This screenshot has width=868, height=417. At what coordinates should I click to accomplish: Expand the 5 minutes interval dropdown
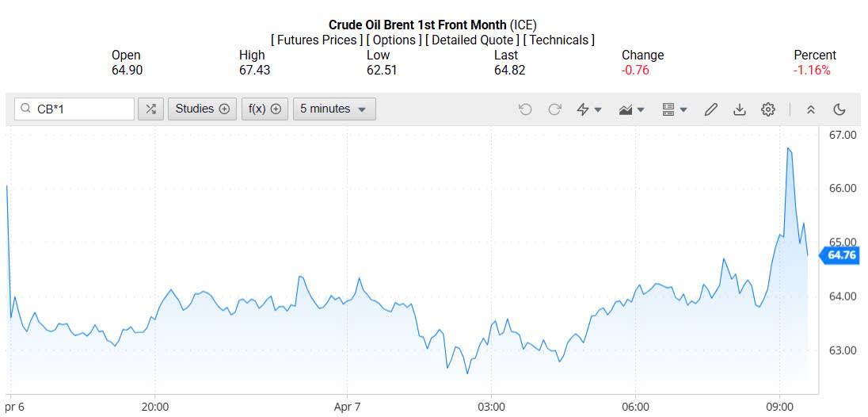pos(333,109)
